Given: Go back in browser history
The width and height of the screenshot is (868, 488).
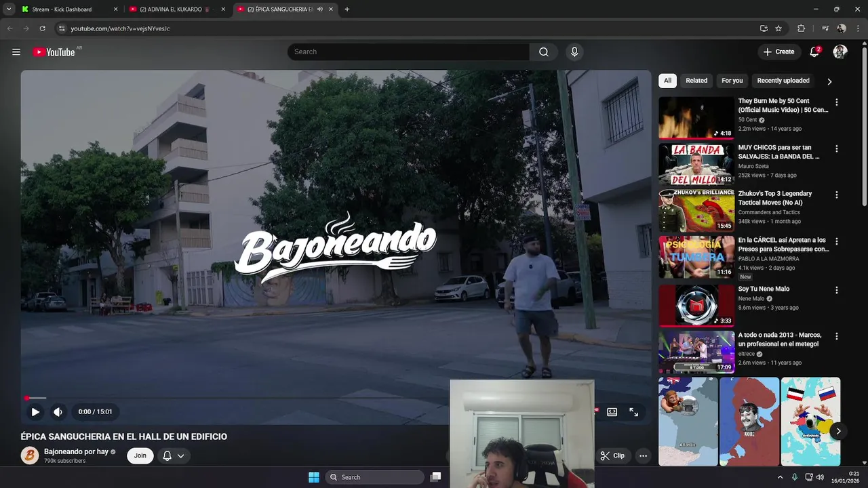Looking at the screenshot, I should (9, 28).
